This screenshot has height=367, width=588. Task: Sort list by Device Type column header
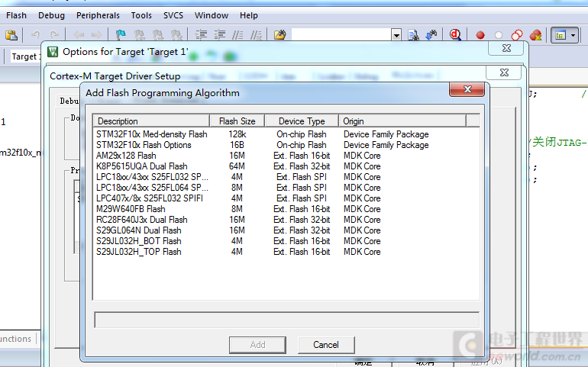pos(302,121)
